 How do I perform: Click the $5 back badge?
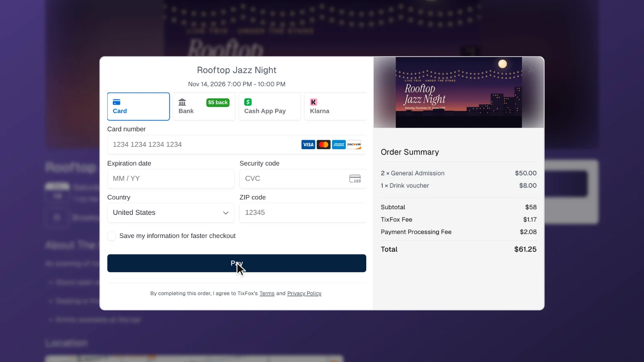218,103
